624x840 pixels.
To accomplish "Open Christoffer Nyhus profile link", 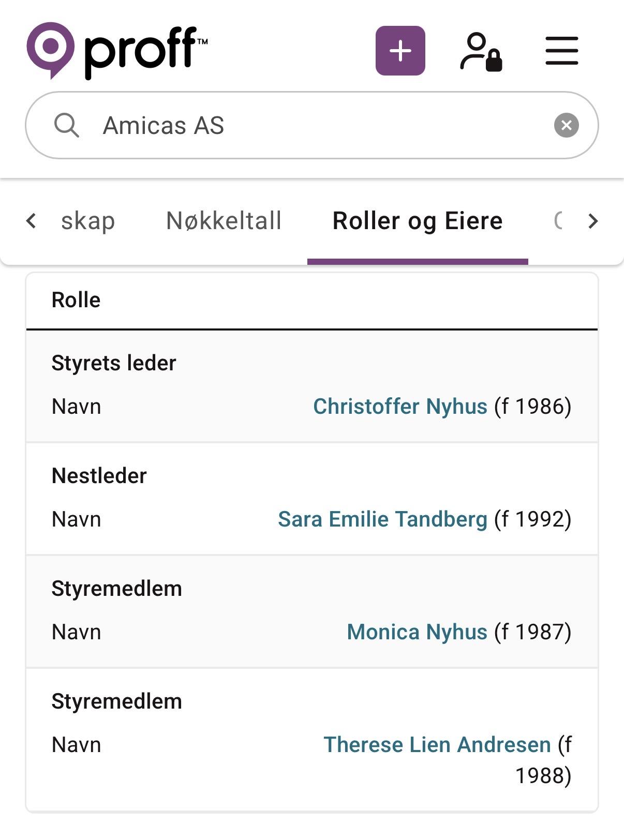I will (x=400, y=407).
